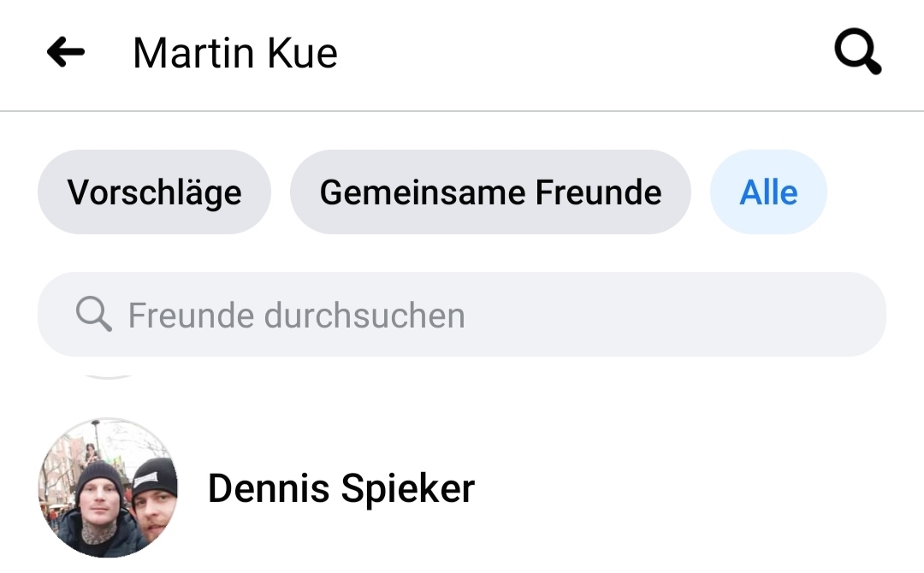Image resolution: width=924 pixels, height=573 pixels.
Task: Click the Martin Kue page title
Action: tap(235, 53)
